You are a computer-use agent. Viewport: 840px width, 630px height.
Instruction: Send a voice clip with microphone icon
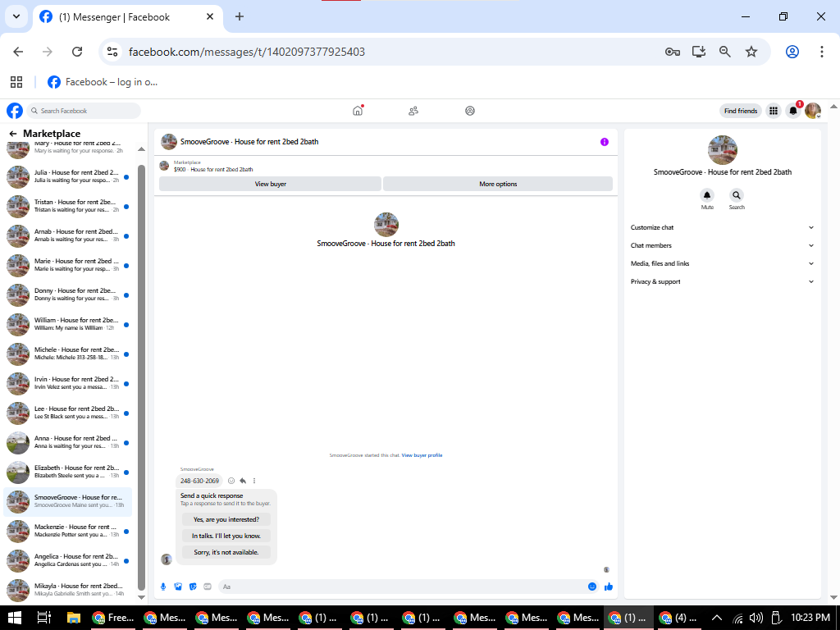(163, 587)
